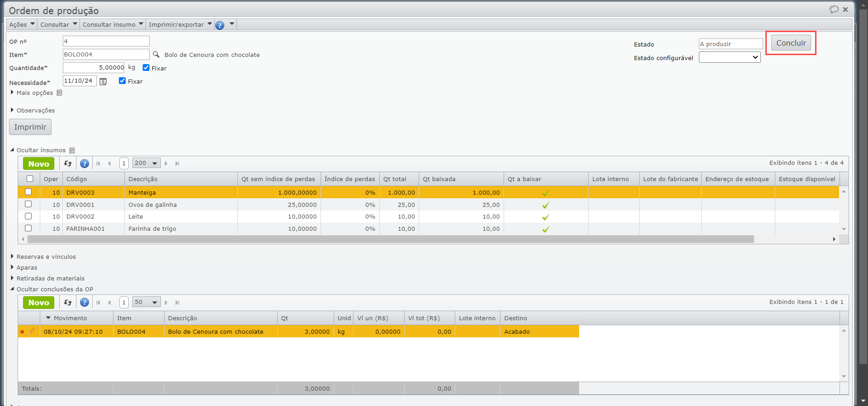
Task: Expand the Mais opções section
Action: pyautogui.click(x=32, y=93)
